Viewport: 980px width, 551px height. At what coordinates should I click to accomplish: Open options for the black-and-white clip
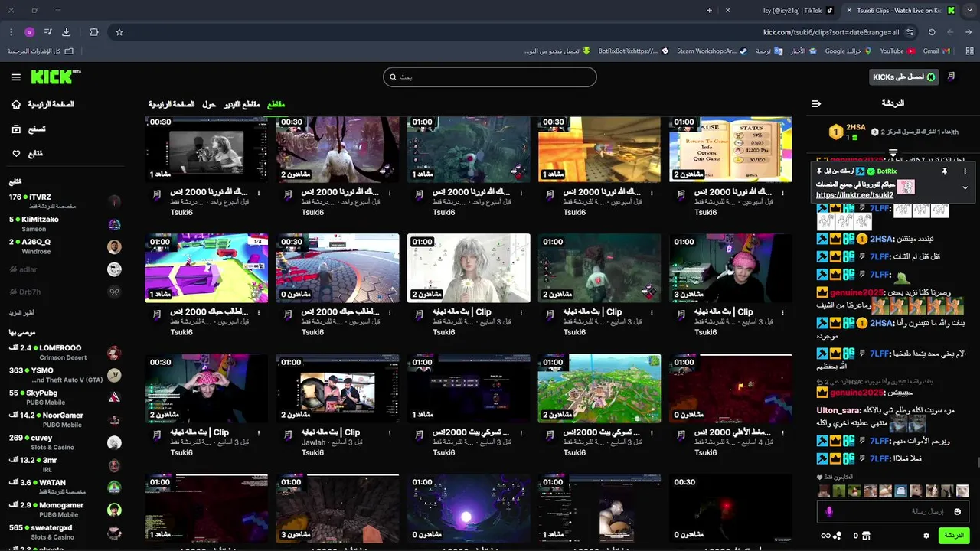click(x=259, y=193)
